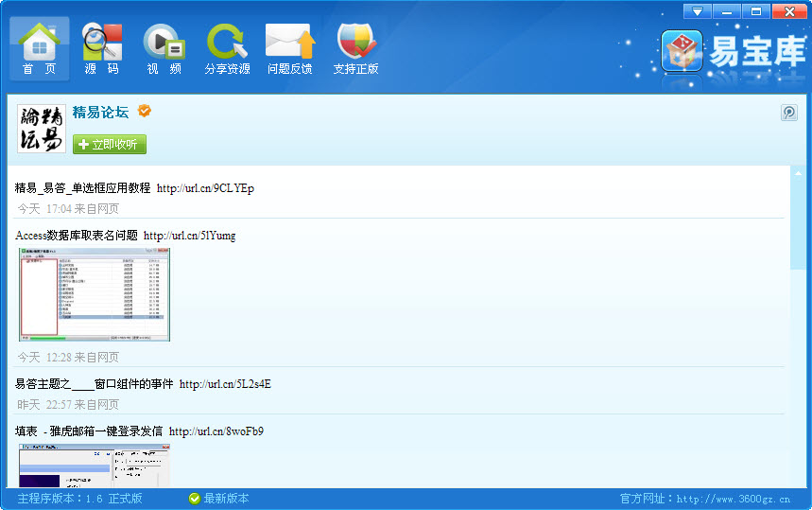Screen dimensions: 812x510
Task: Open 问题反馈 feedback
Action: tap(290, 48)
